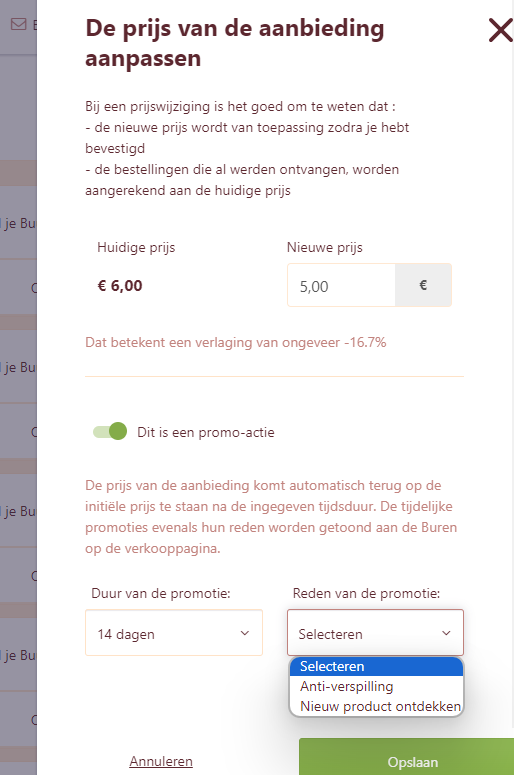Viewport: 514px width, 775px height.
Task: Collapse the Reden van de promotie combo box
Action: click(376, 633)
